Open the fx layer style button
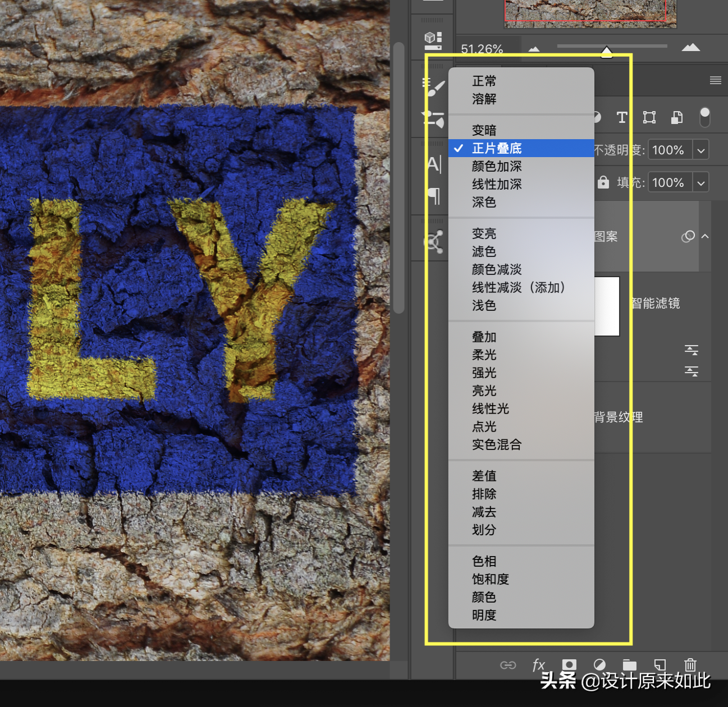Image resolution: width=728 pixels, height=707 pixels. (x=539, y=665)
